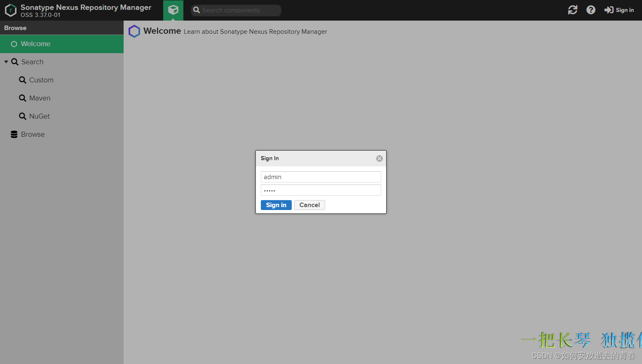642x364 pixels.
Task: Click the magnifier icon in search box
Action: tap(197, 10)
